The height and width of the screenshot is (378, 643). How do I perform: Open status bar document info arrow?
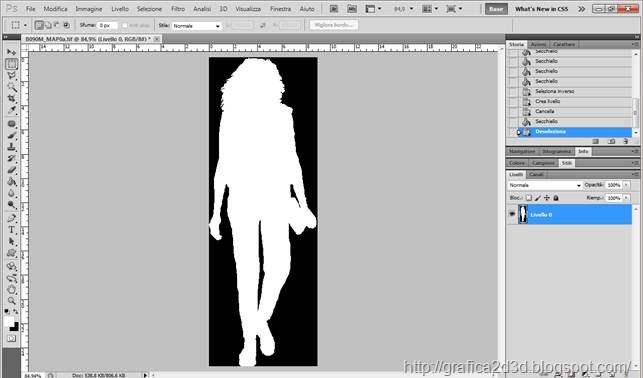[145, 375]
